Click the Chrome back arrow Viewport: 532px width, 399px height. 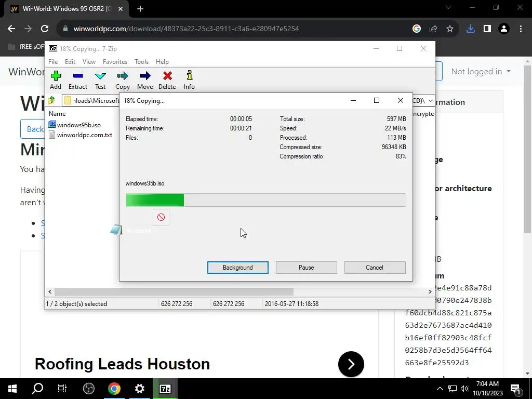pyautogui.click(x=11, y=29)
